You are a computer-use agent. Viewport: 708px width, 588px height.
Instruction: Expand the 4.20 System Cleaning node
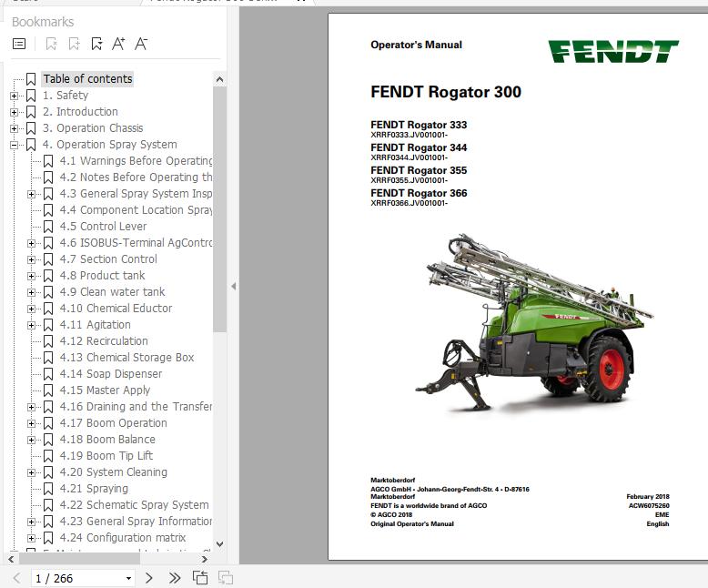(x=31, y=472)
